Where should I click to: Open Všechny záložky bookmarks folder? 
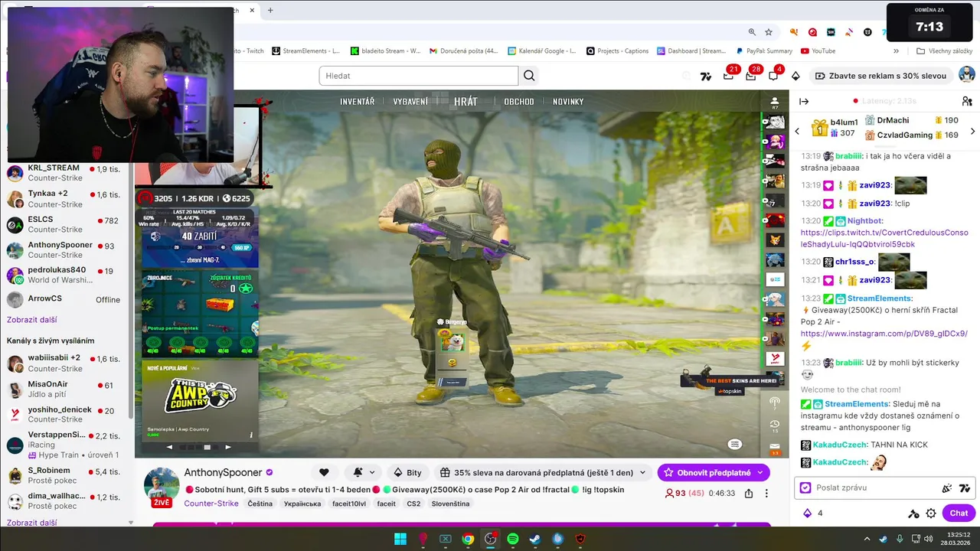[x=944, y=51]
